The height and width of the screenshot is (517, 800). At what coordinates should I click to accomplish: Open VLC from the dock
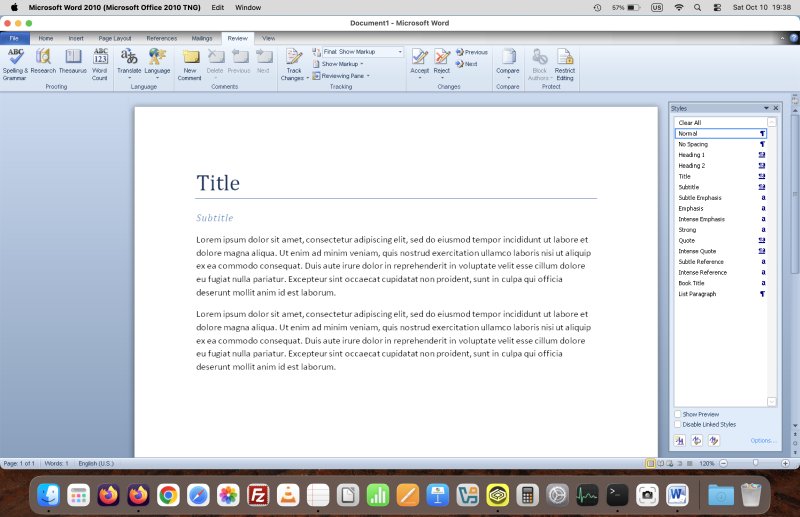[x=288, y=495]
